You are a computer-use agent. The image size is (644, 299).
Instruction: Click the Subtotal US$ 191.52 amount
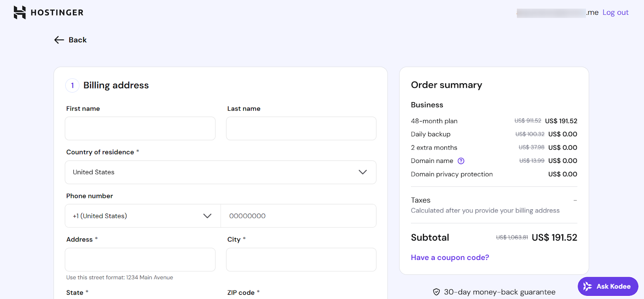click(554, 238)
